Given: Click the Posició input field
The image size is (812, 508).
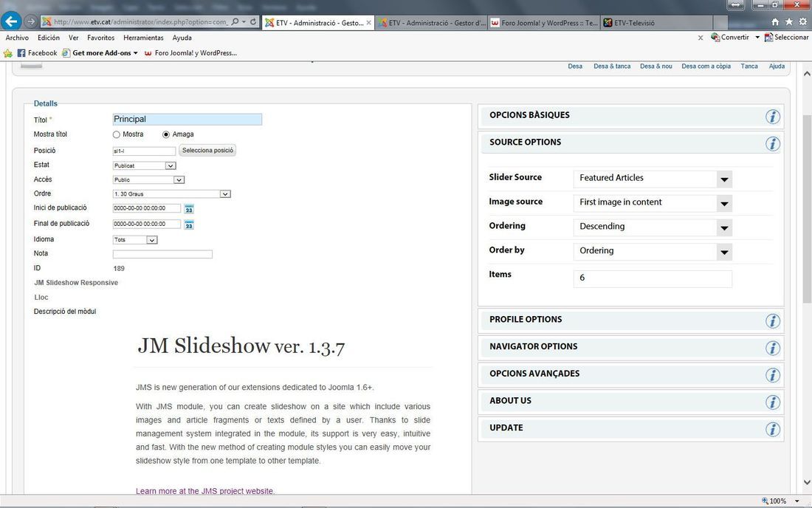Looking at the screenshot, I should (145, 151).
